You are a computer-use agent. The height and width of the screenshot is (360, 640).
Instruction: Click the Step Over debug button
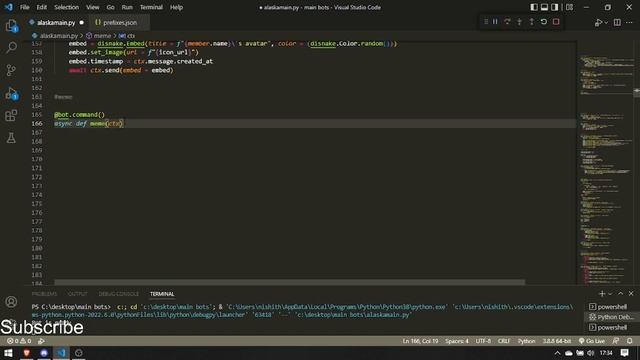tap(507, 22)
